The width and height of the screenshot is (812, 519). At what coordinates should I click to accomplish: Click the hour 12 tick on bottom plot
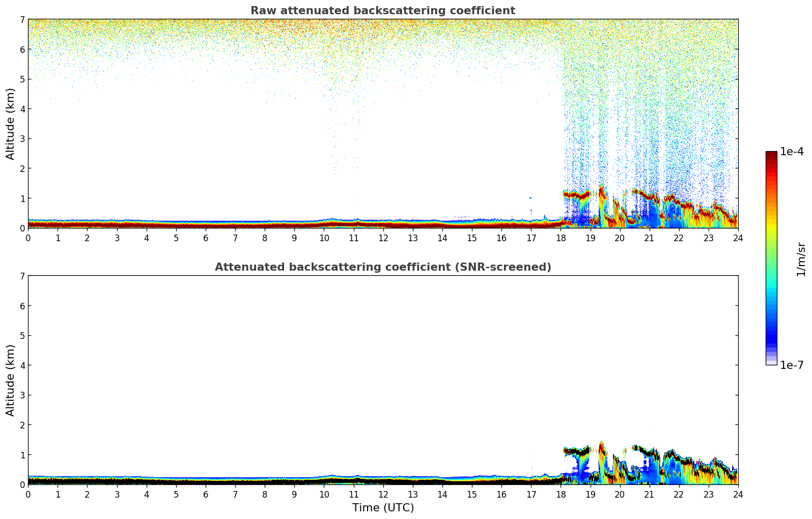click(x=383, y=494)
